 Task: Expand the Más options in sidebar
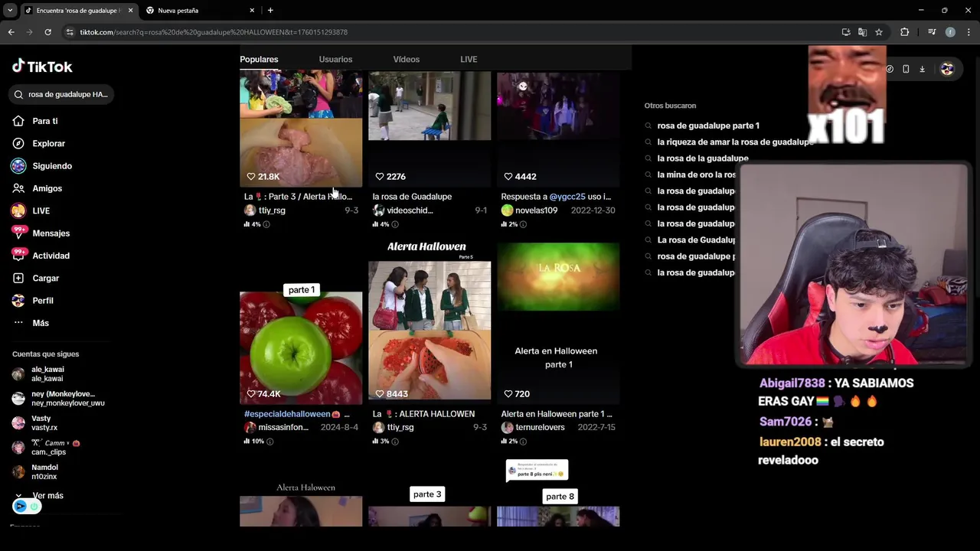[x=31, y=323]
